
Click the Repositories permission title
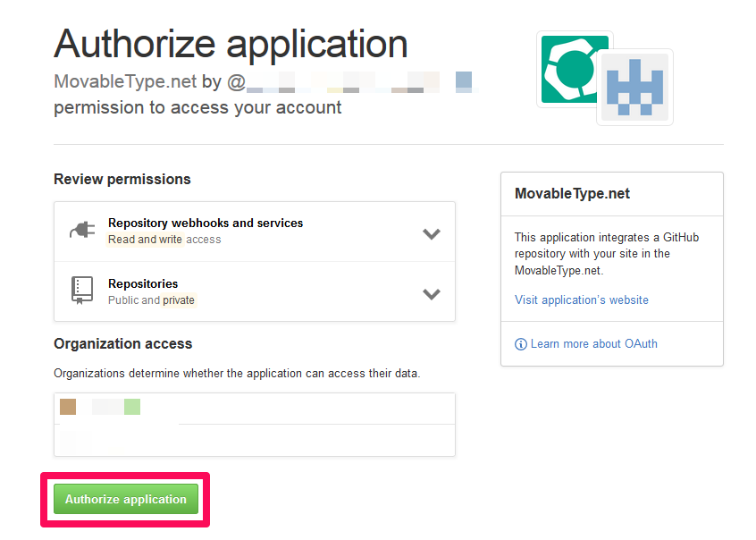point(143,283)
